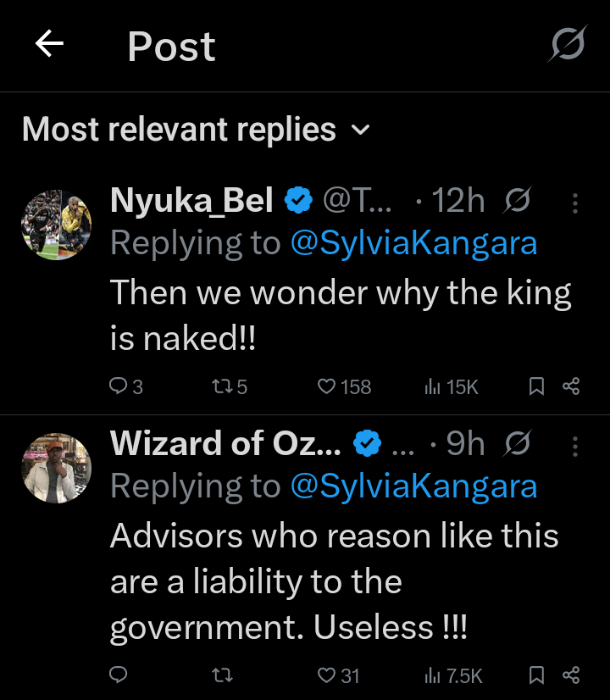
Task: Share the Wizard of Oz reply
Action: [x=571, y=675]
